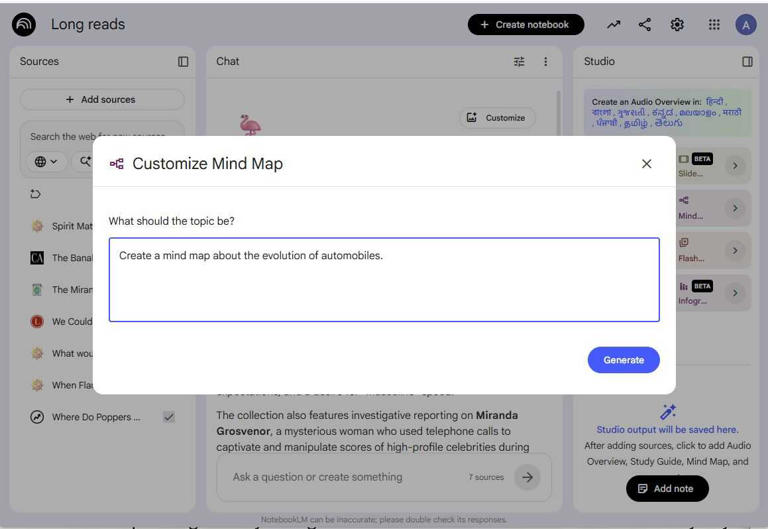
Task: Collapse the Sources panel icon
Action: coord(183,61)
